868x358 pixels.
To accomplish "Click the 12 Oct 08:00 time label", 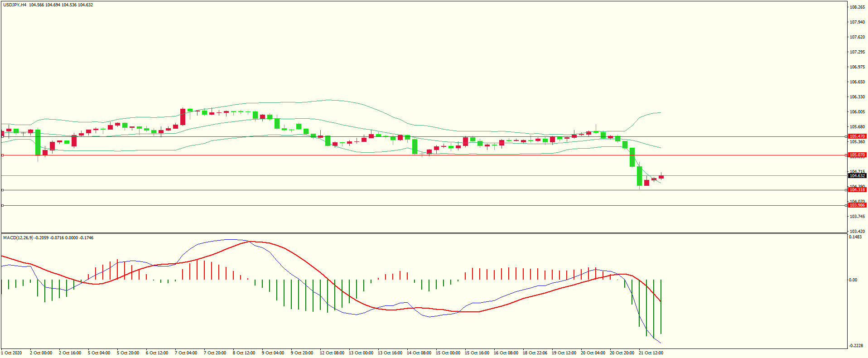I will click(x=332, y=353).
